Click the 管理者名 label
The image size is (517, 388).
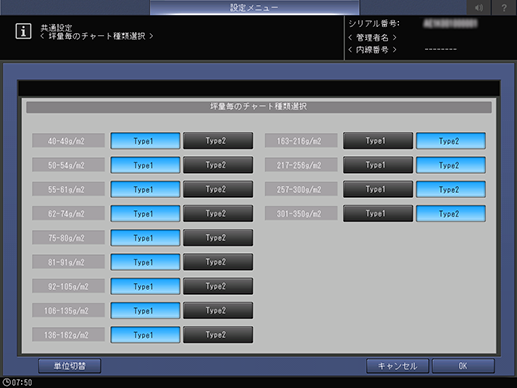coord(372,37)
